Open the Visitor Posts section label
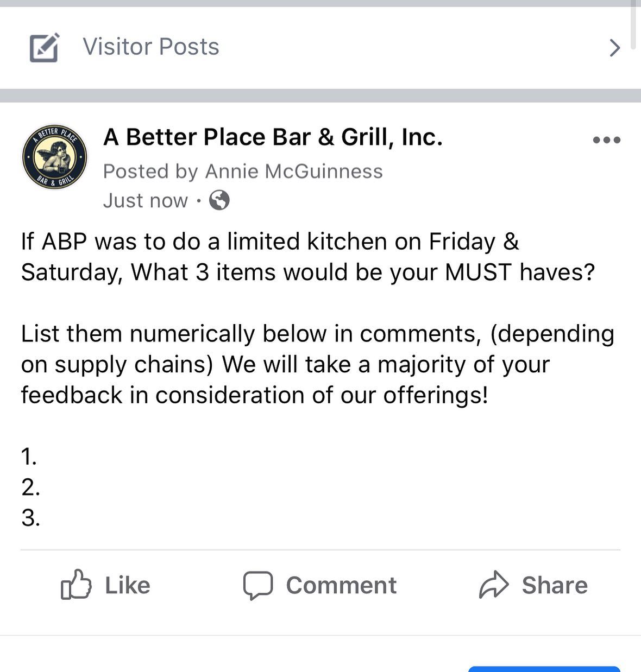This screenshot has width=641, height=672. point(151,47)
